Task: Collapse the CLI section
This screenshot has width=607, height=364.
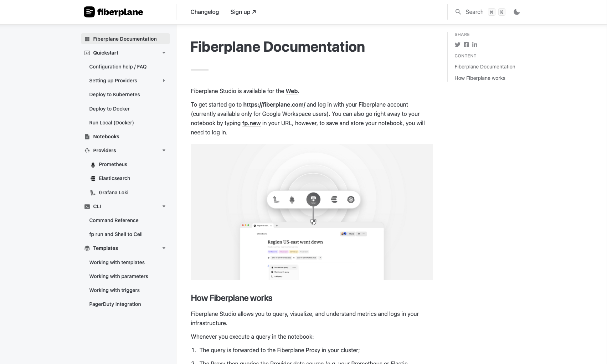Action: [164, 206]
